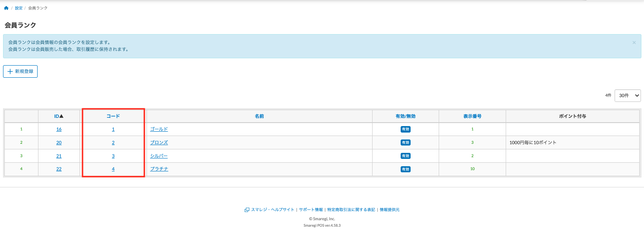Screen dimensions: 644x231
Task: Open the ブロンズ rank name link
Action: point(159,142)
